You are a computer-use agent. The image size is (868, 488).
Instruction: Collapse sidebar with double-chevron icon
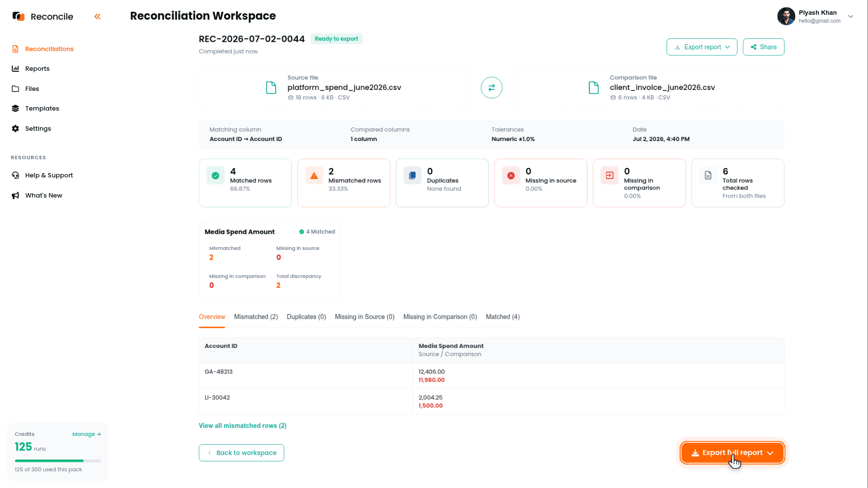click(x=97, y=17)
